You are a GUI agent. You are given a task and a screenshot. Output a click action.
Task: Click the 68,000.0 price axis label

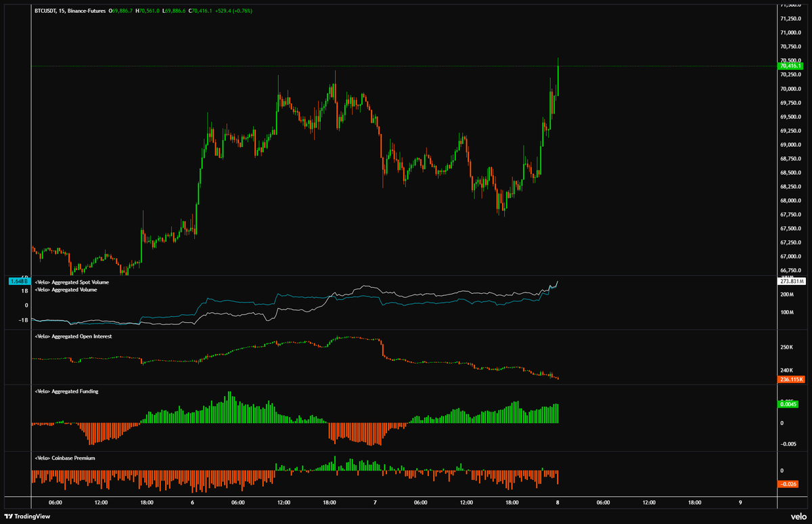(x=791, y=201)
